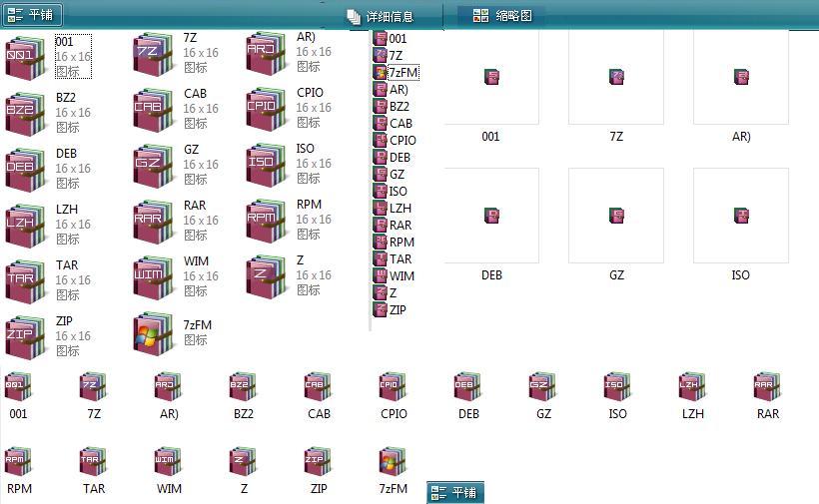
Task: Select the 001 archive icon in tile view
Action: pos(25,58)
